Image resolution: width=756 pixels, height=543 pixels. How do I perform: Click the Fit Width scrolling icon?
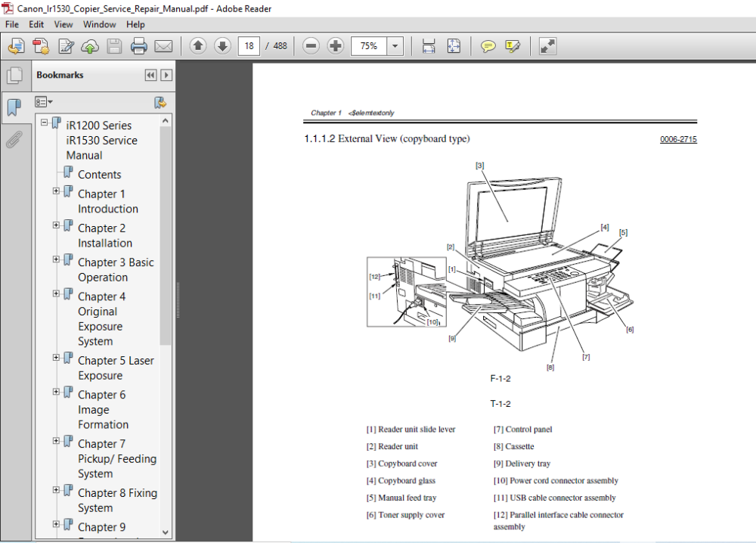(x=429, y=46)
